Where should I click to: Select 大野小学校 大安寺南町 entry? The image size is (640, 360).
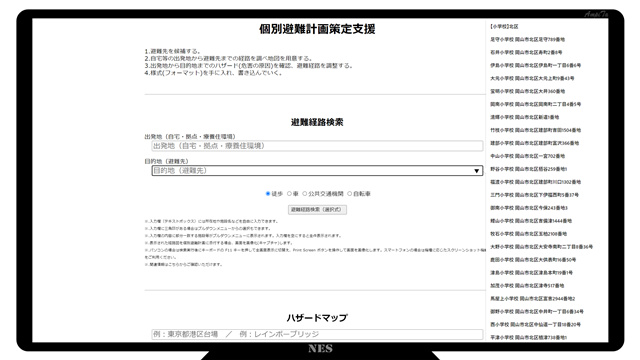click(x=541, y=247)
